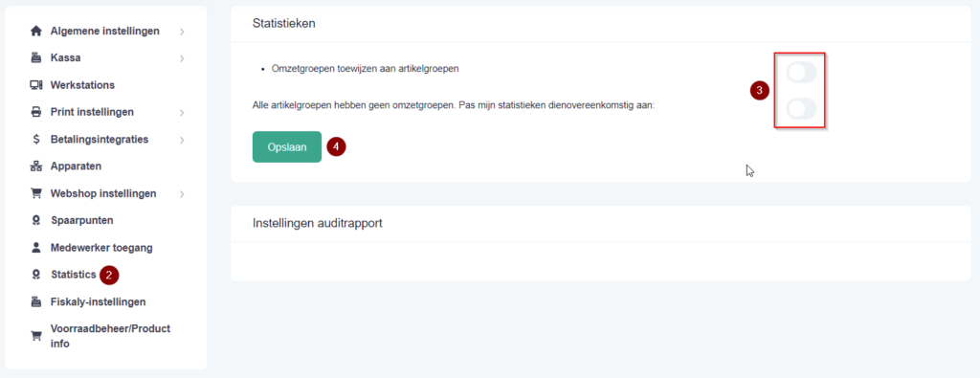Click the monitor icon for Werkstations
Viewport: 980px width, 378px height.
pos(35,85)
